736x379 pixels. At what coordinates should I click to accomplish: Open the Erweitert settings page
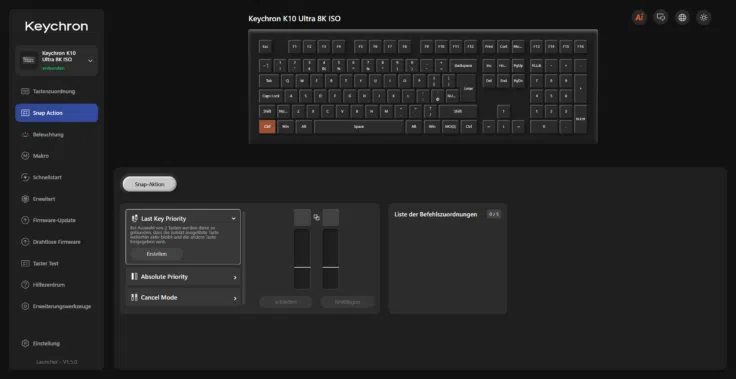coord(56,199)
